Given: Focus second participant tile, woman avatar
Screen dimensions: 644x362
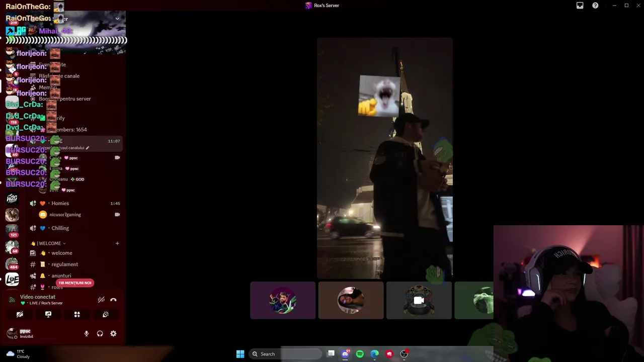Looking at the screenshot, I should (351, 300).
